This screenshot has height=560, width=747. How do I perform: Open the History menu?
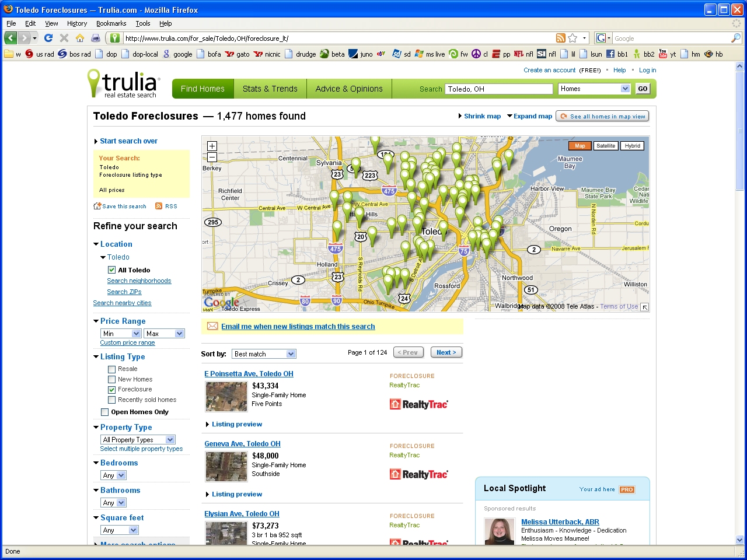point(77,23)
